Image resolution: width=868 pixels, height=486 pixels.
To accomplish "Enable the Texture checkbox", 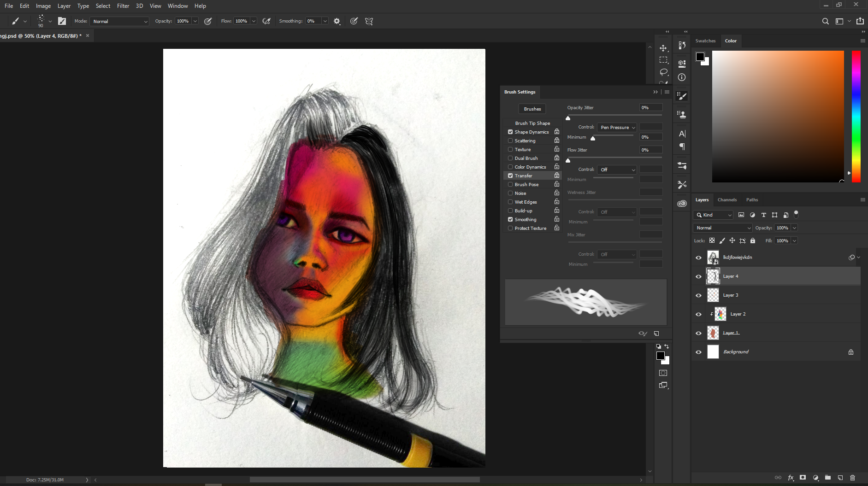I will tap(510, 149).
